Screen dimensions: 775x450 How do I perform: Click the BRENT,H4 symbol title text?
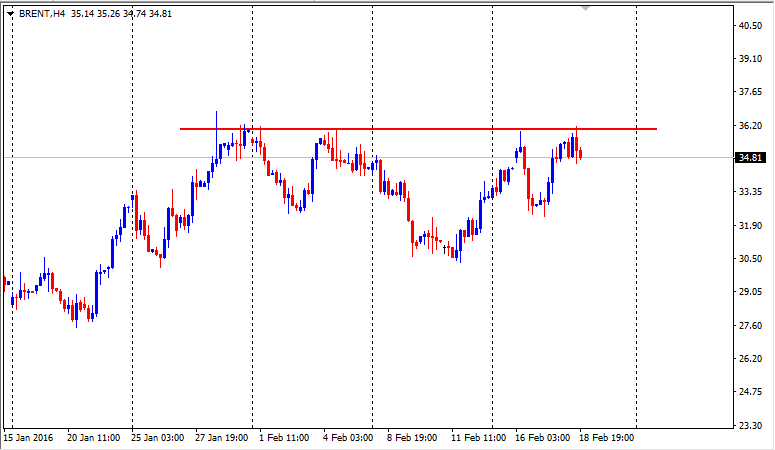42,14
